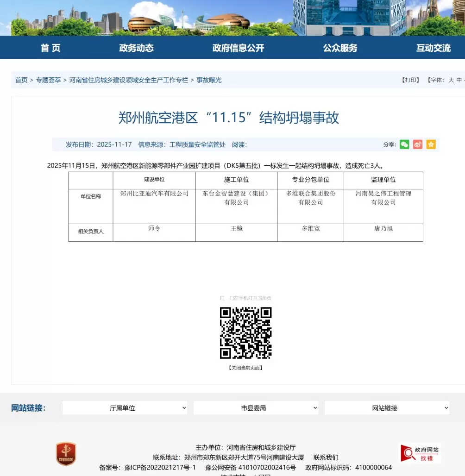Open 互动交流 from the navigation bar

pos(434,47)
